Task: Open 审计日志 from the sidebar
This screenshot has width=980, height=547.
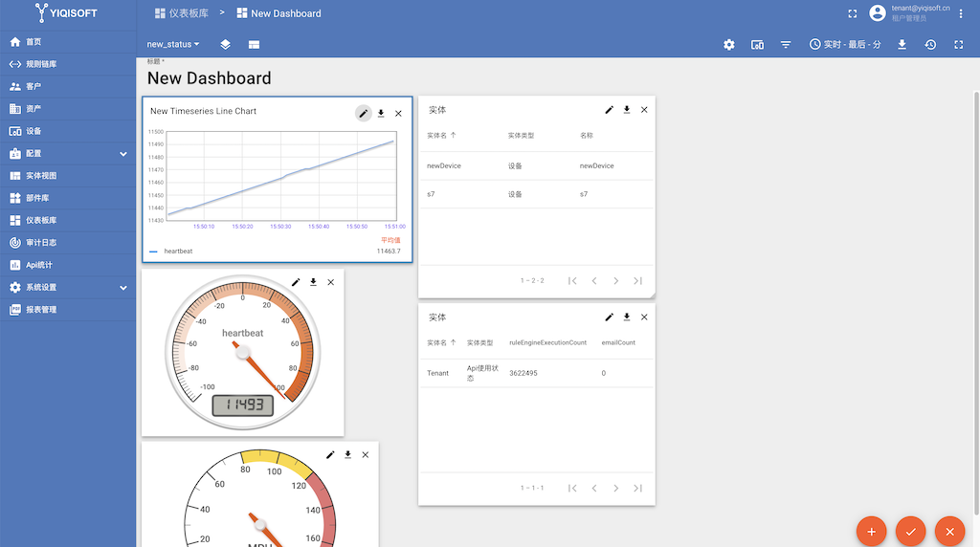Action: [41, 242]
